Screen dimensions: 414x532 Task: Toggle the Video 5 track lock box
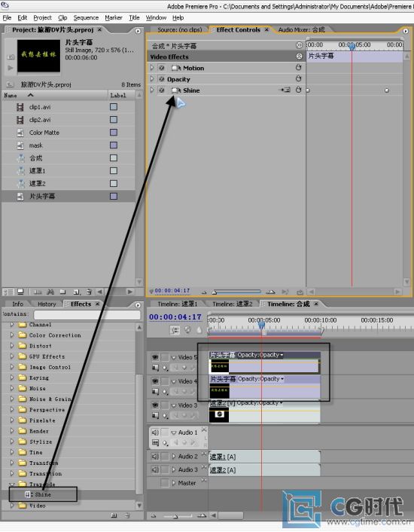click(x=165, y=357)
